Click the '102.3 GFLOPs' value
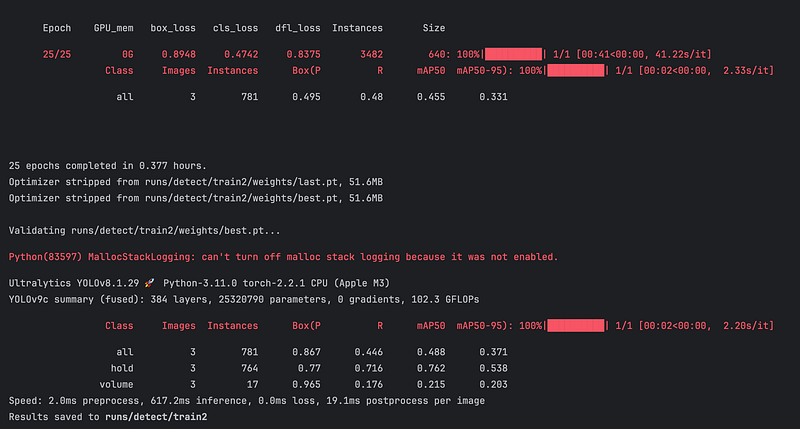800x429 pixels. click(445, 299)
